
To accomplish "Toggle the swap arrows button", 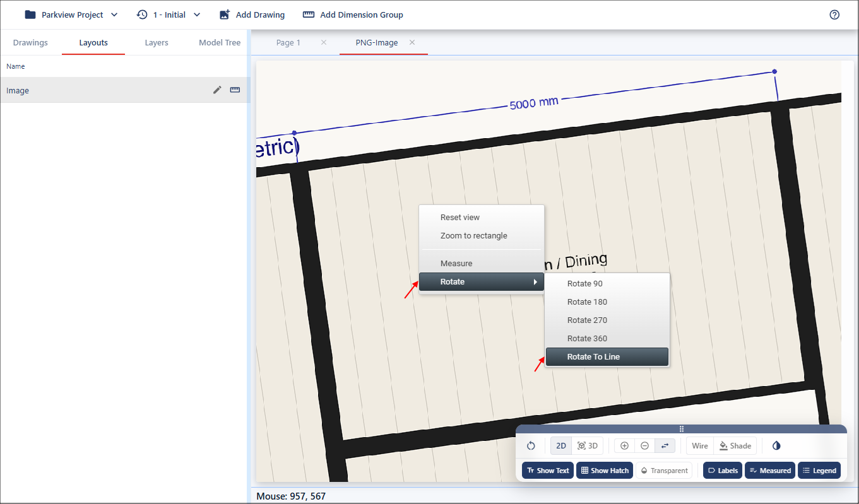I will point(665,445).
